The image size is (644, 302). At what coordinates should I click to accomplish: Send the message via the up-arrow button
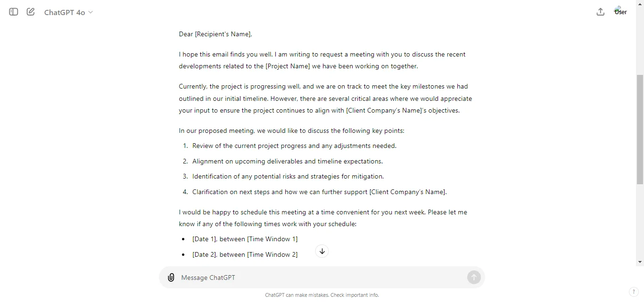474,278
